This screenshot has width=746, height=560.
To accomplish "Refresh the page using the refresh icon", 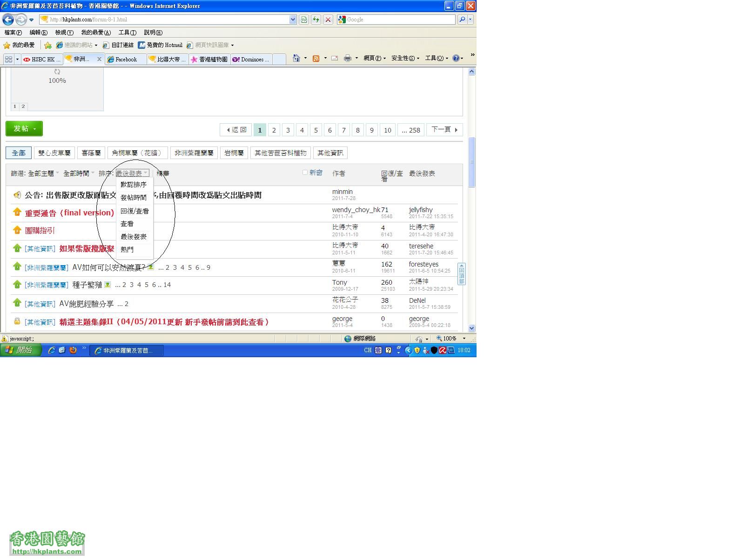I will [x=316, y=20].
